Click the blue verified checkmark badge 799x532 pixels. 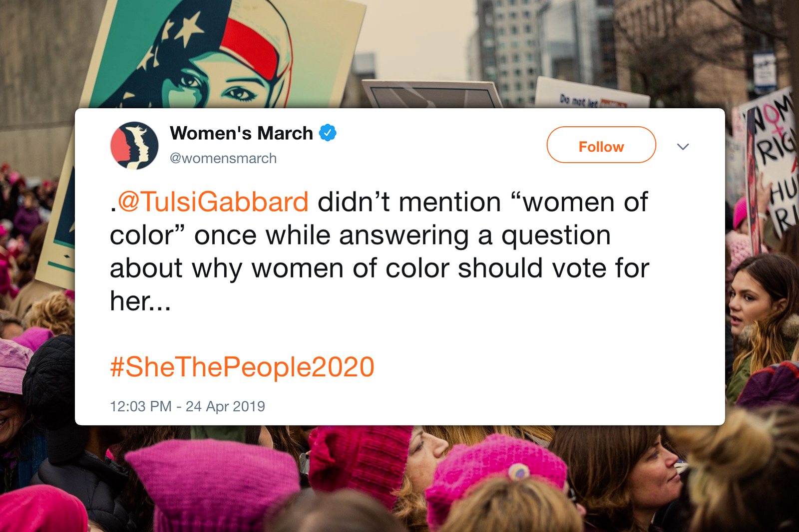(x=328, y=133)
